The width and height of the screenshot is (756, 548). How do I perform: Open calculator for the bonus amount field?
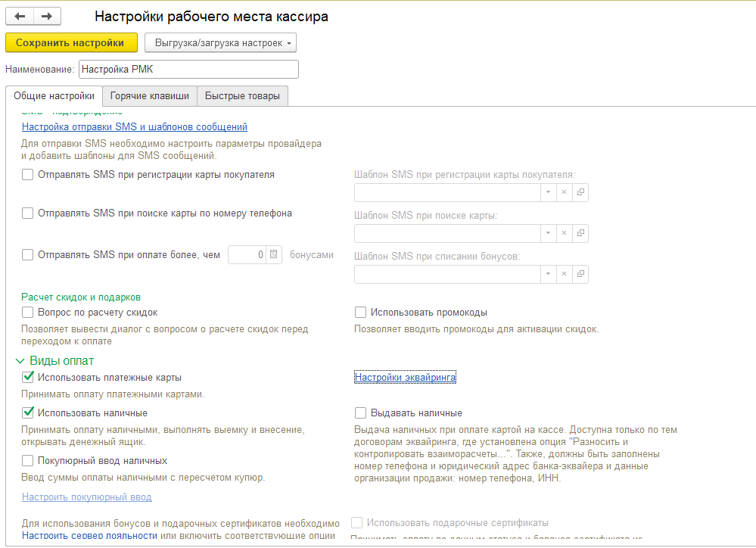click(273, 255)
